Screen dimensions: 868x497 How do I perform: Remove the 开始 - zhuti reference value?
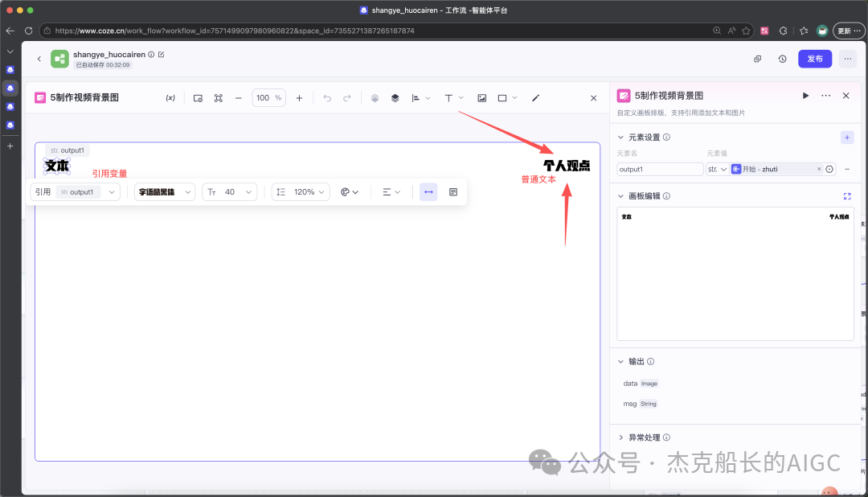pyautogui.click(x=819, y=169)
